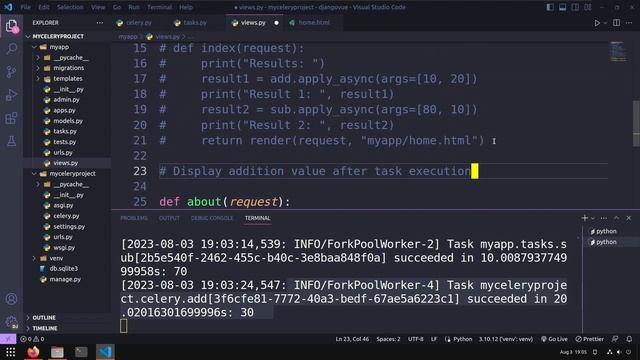Split the editor to the right
The image size is (640, 360).
click(616, 23)
